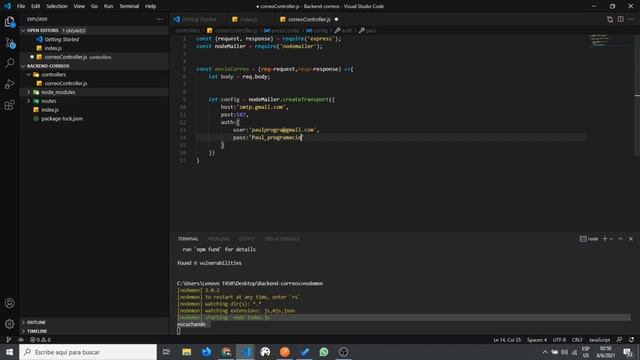This screenshot has height=360, width=640.
Task: Collapse the controllers folder
Action: 29,75
